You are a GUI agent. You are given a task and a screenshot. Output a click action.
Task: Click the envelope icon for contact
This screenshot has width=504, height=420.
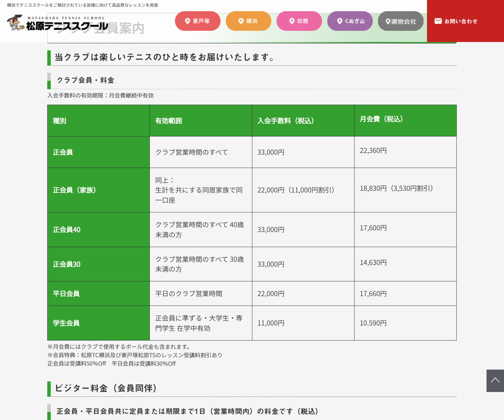pos(438,21)
